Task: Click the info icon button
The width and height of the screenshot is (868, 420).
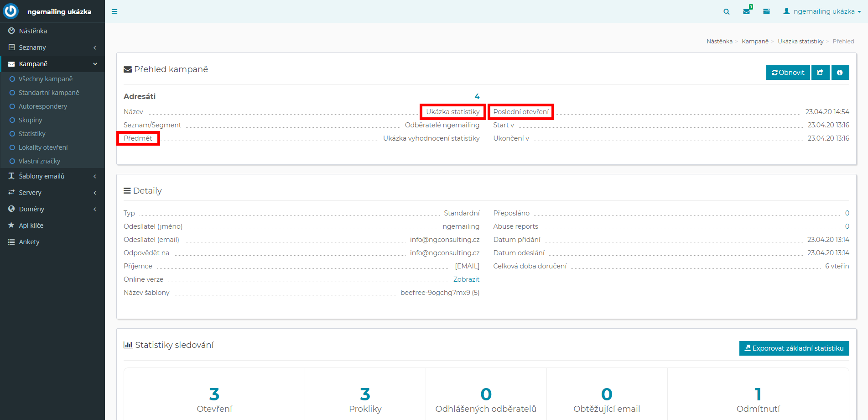Action: pos(840,73)
